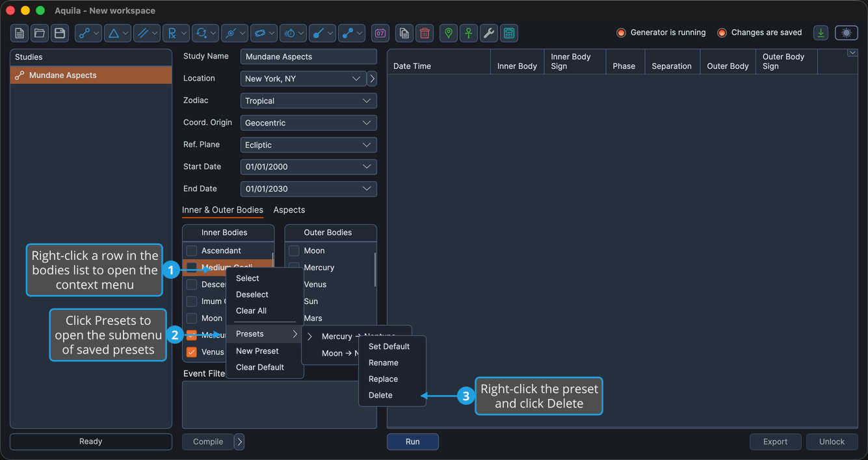Open the orbit cycle tool
This screenshot has width=868, height=460.
pyautogui.click(x=205, y=33)
